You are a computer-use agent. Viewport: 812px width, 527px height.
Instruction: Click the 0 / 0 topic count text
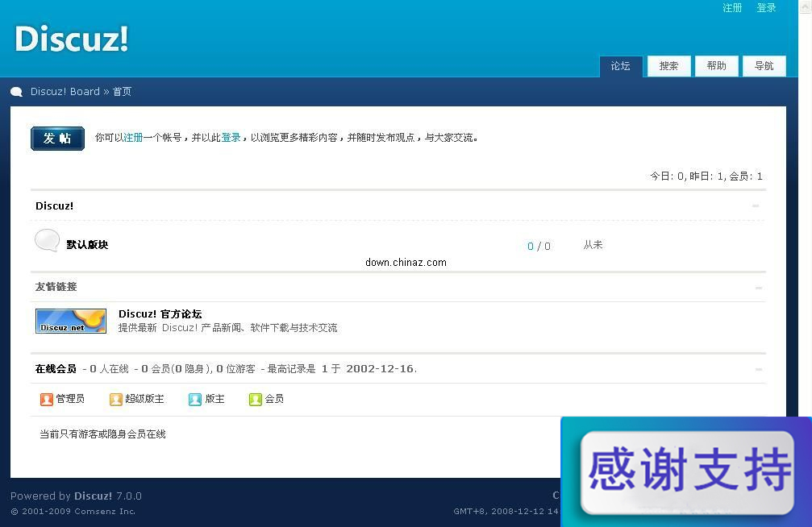click(539, 247)
